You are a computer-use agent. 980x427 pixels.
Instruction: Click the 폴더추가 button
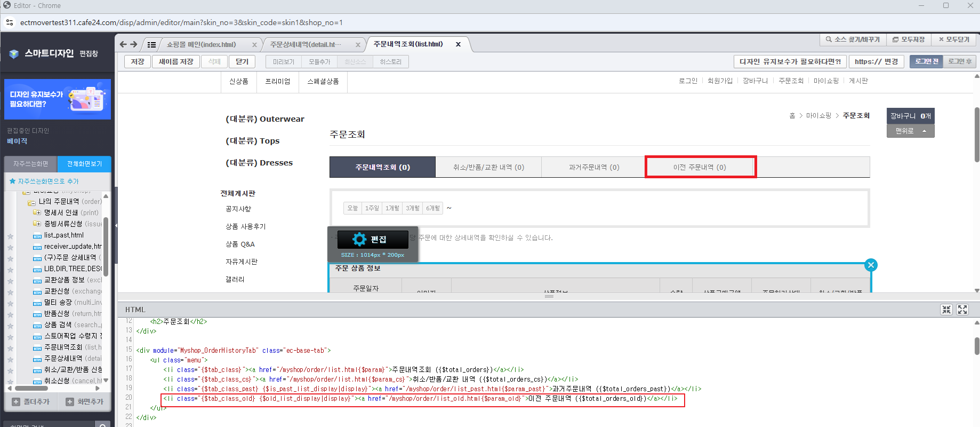[31, 402]
